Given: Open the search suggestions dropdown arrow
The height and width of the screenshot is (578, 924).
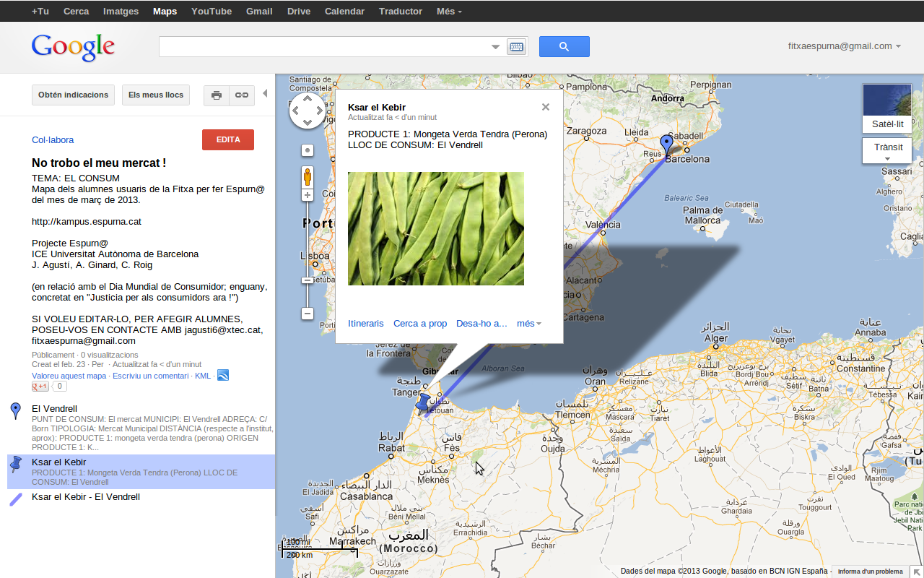Looking at the screenshot, I should coord(496,46).
